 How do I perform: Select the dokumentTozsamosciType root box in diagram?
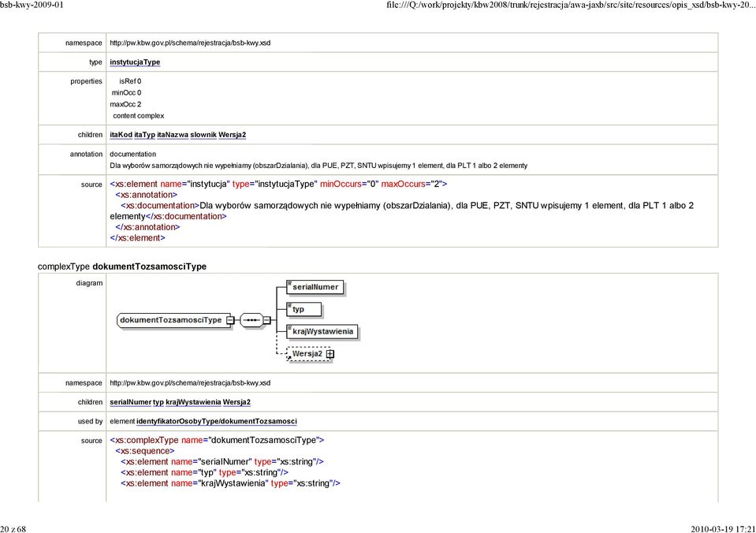[173, 320]
